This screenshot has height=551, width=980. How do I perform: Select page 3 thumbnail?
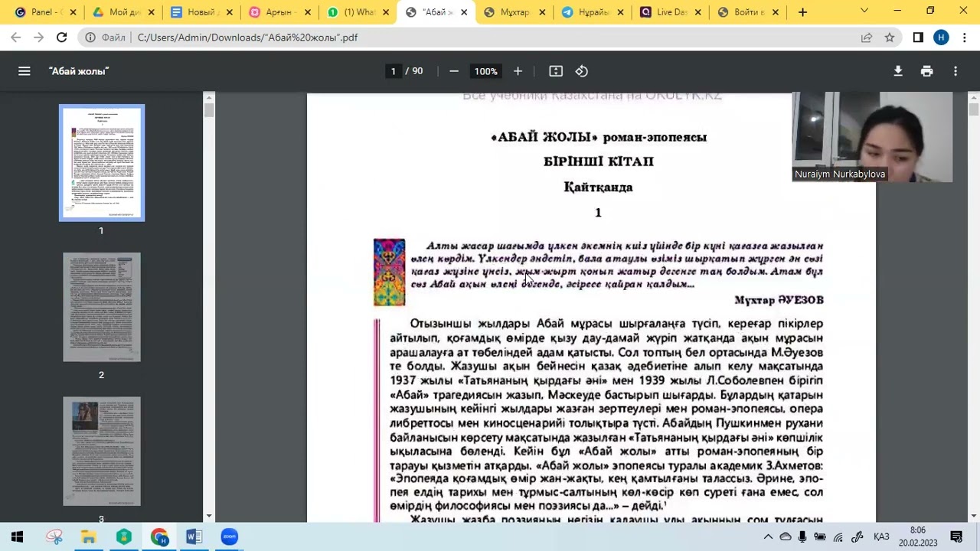click(x=102, y=451)
